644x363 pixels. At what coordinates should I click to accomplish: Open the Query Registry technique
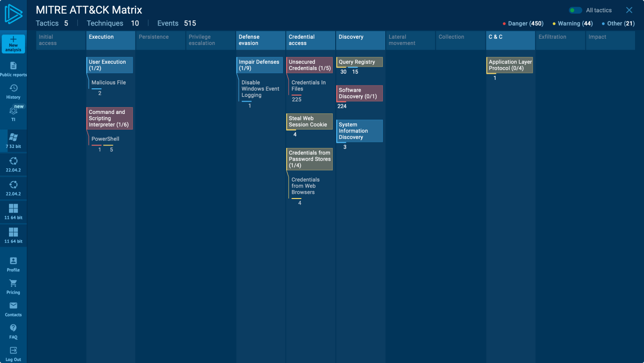coord(360,62)
